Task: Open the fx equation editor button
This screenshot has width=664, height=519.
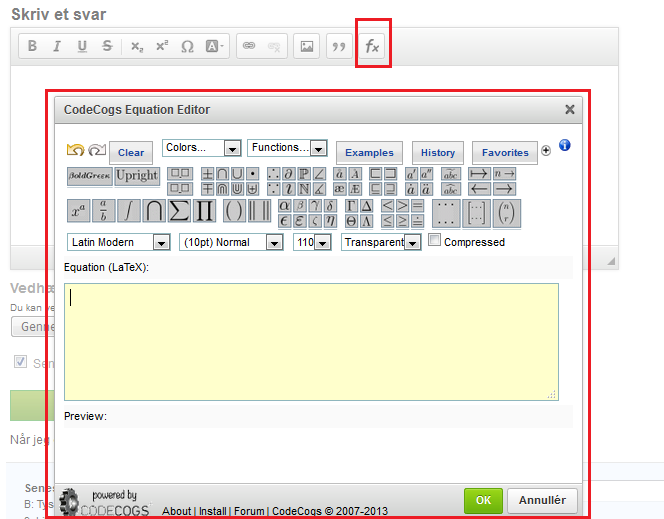Action: point(372,46)
